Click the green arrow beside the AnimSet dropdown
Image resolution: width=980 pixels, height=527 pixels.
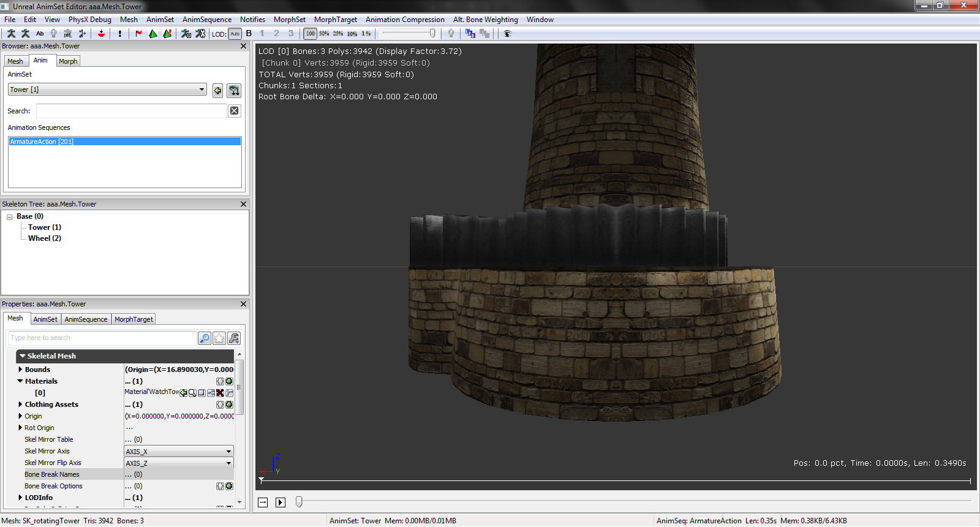pos(217,91)
